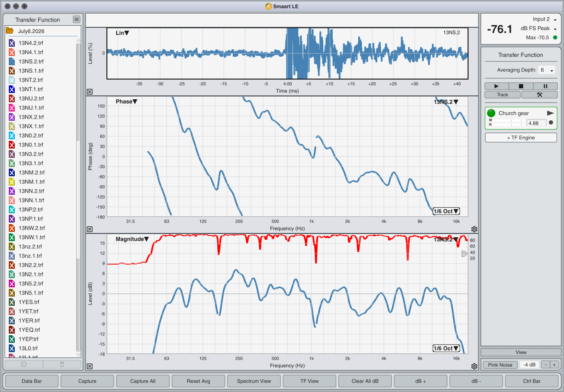The width and height of the screenshot is (564, 392).
Task: Open the Averaging Depth dropdown
Action: pyautogui.click(x=547, y=70)
